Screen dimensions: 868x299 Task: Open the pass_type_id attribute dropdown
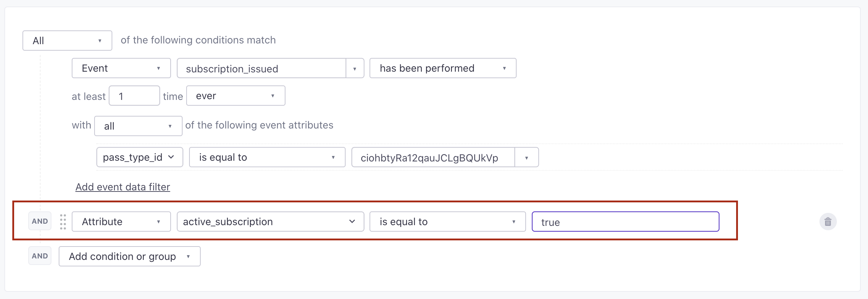point(139,157)
